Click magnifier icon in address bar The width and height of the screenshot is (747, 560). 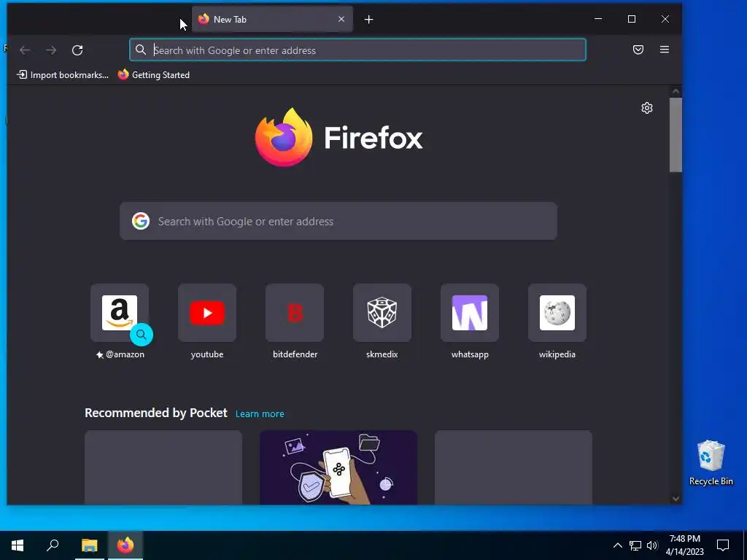coord(141,50)
